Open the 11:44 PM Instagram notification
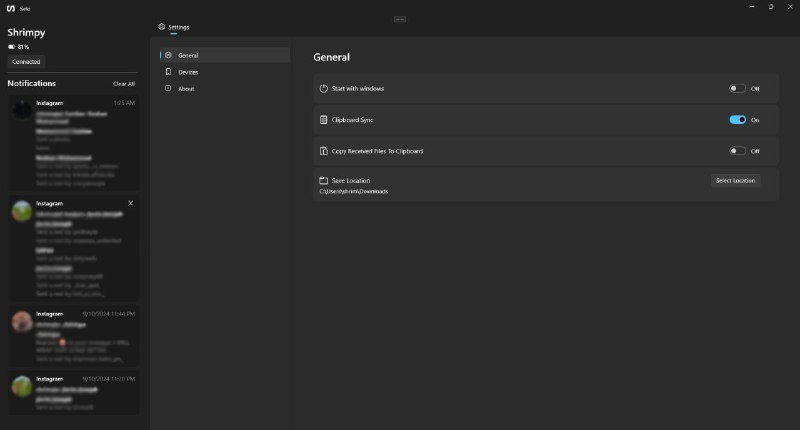Viewport: 800px width, 430px height. click(74, 335)
